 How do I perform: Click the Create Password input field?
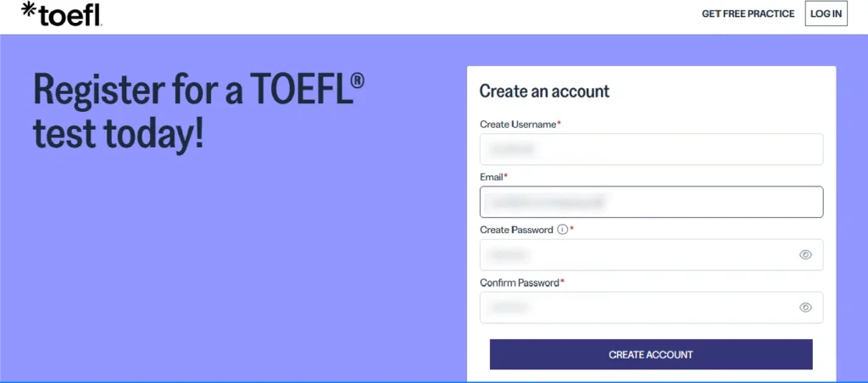(636, 254)
